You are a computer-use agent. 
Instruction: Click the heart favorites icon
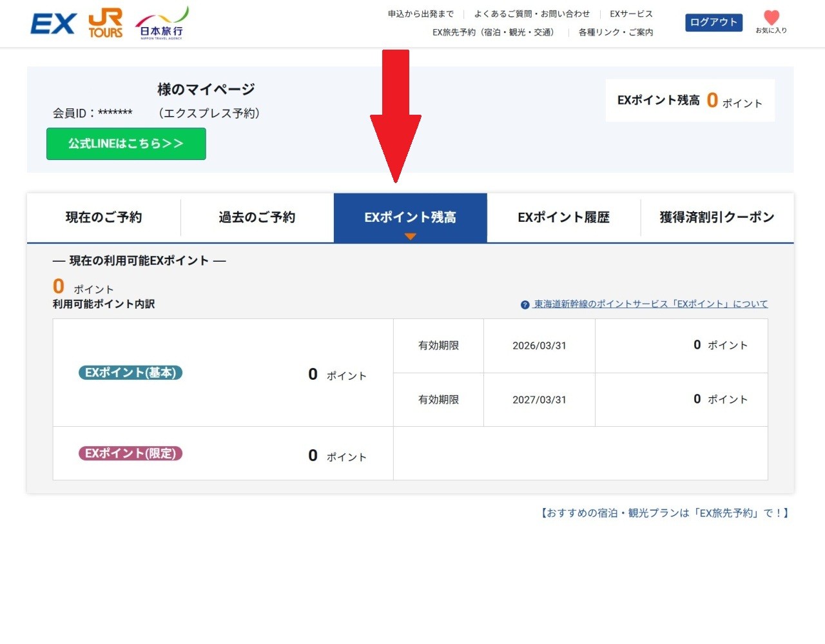(771, 18)
